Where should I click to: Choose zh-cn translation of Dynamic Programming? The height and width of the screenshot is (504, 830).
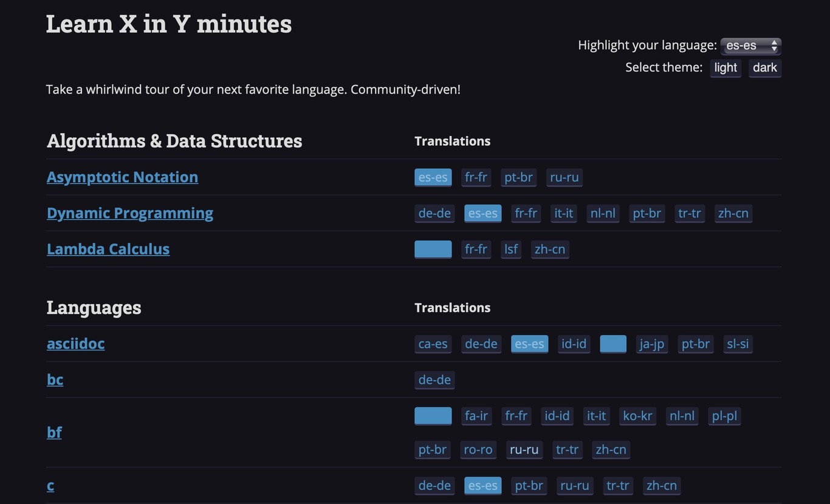[733, 213]
